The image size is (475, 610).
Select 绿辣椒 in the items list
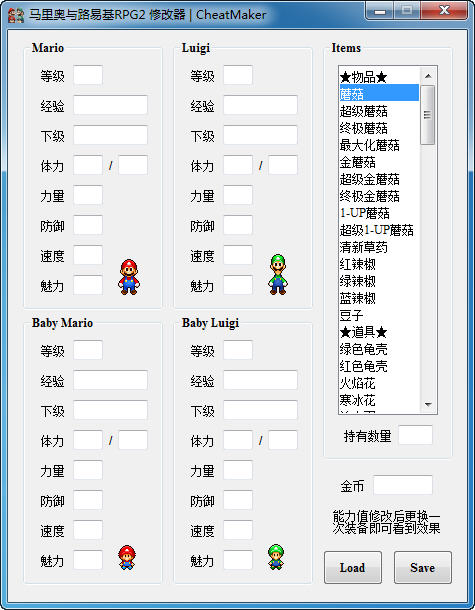coord(379,281)
